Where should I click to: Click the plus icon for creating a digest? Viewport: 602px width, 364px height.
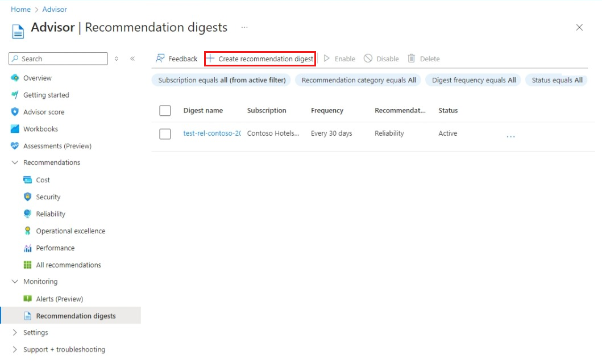click(210, 58)
